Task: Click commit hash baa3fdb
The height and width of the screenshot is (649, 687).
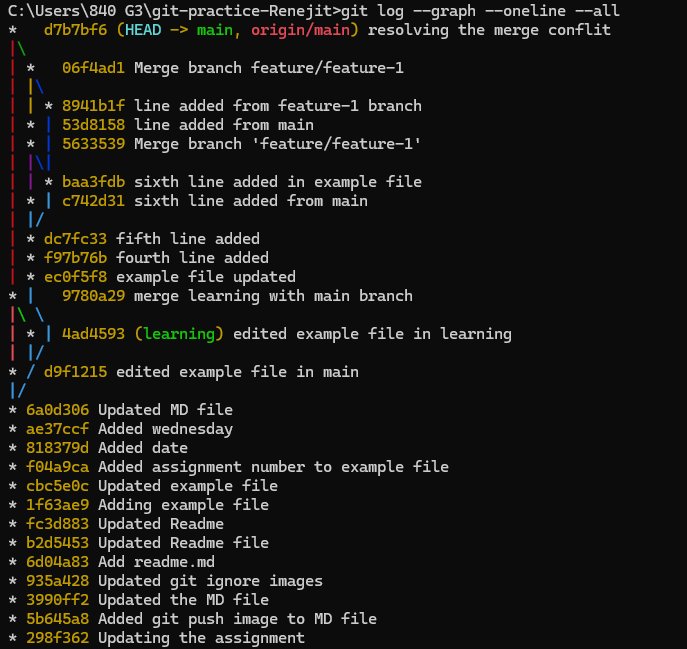Action: point(93,182)
